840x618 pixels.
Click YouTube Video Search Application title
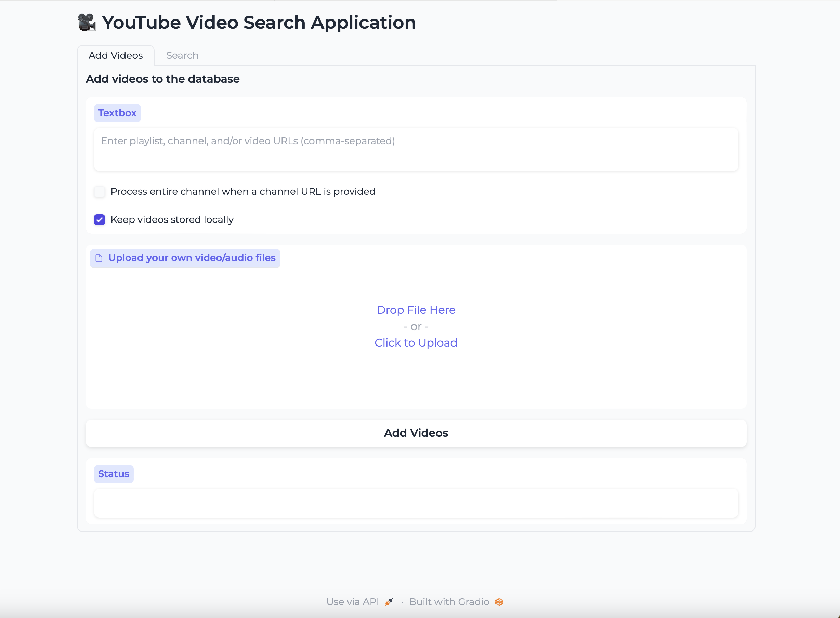[259, 23]
